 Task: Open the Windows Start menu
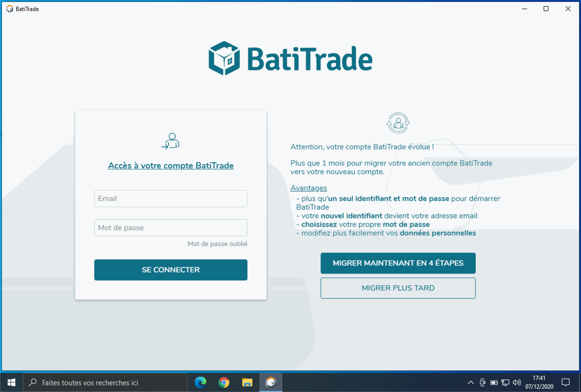tap(11, 382)
